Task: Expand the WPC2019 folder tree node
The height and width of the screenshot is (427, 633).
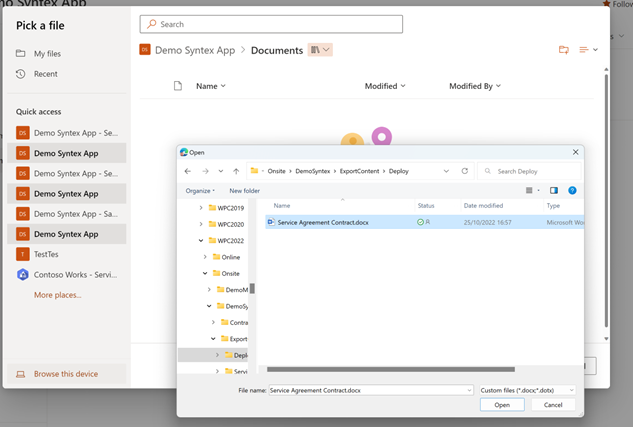Action: pyautogui.click(x=201, y=208)
